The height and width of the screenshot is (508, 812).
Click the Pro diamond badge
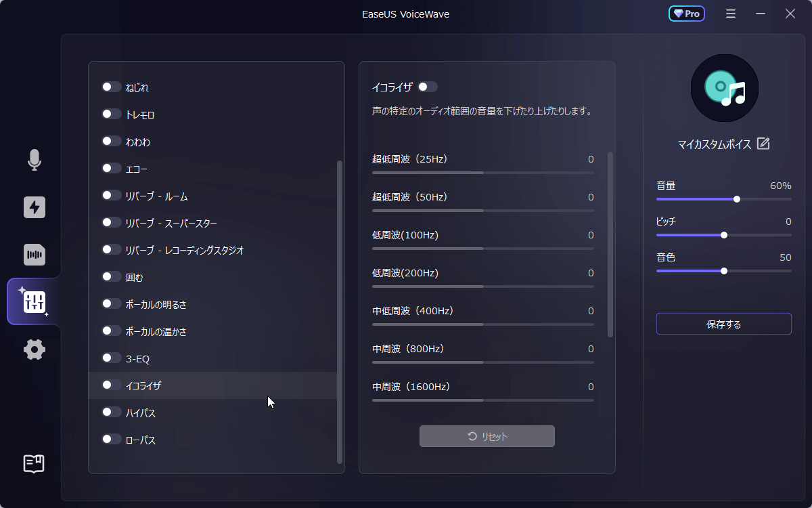(x=687, y=14)
